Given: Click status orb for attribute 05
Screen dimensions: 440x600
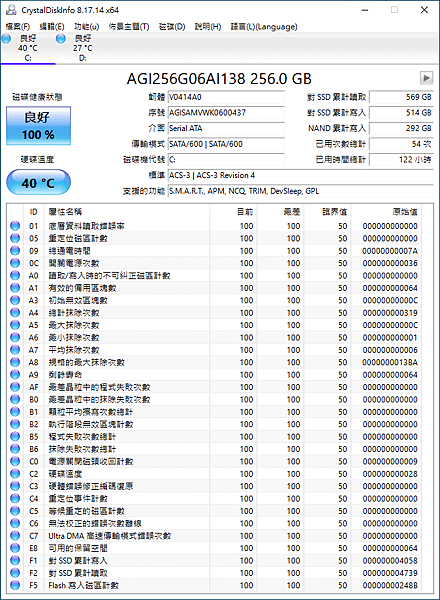Looking at the screenshot, I should coord(15,238).
